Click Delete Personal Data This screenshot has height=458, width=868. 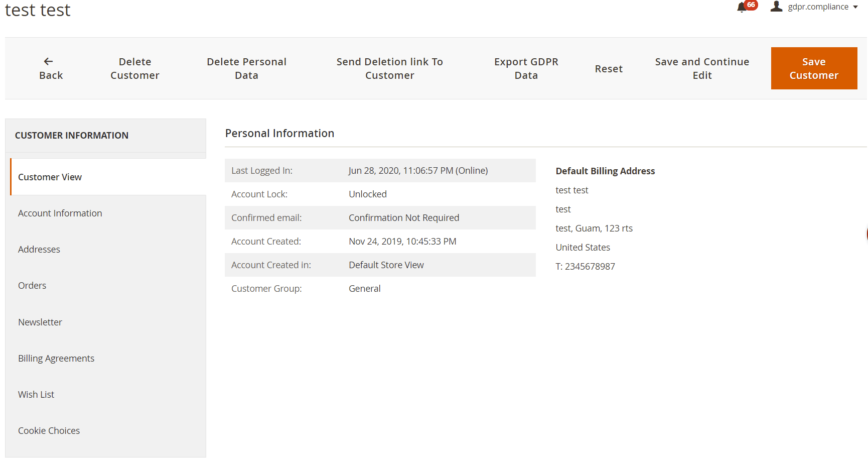[246, 68]
